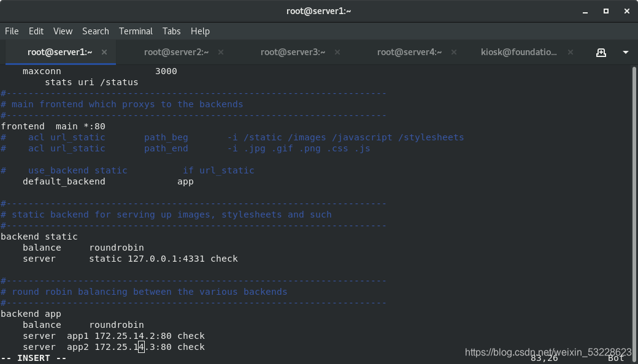
Task: Close the root@server3 tab
Action: (x=337, y=52)
